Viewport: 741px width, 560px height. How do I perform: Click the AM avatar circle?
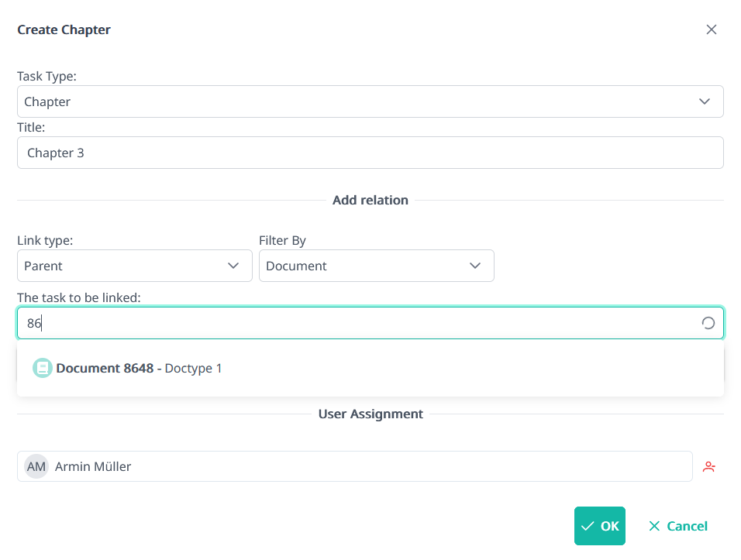[36, 466]
